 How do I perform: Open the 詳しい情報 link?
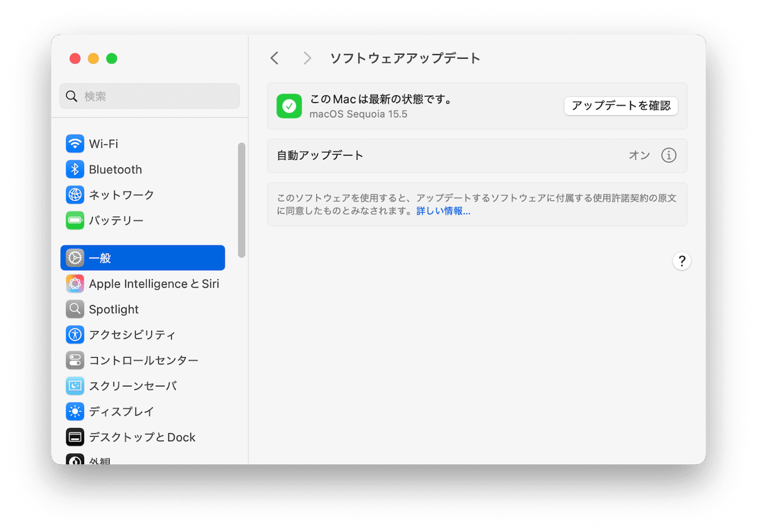pos(443,211)
